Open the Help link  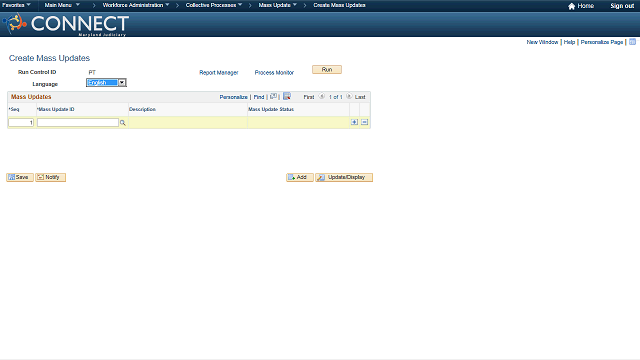(x=569, y=42)
